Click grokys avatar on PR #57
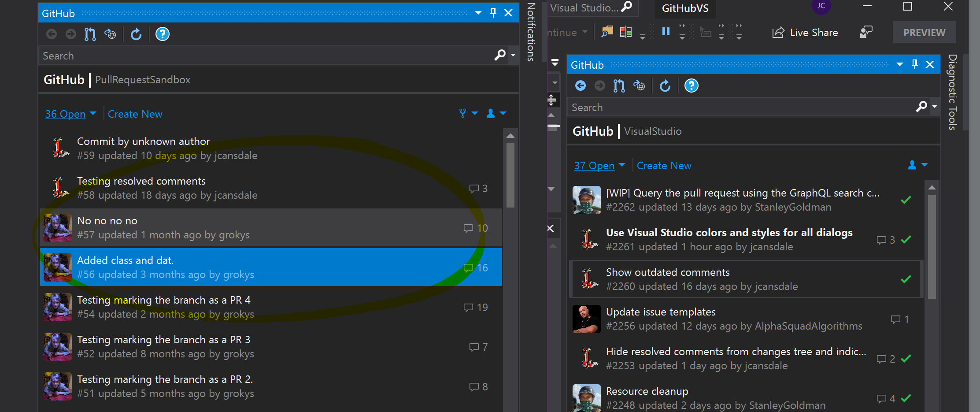980x412 pixels. coord(58,228)
